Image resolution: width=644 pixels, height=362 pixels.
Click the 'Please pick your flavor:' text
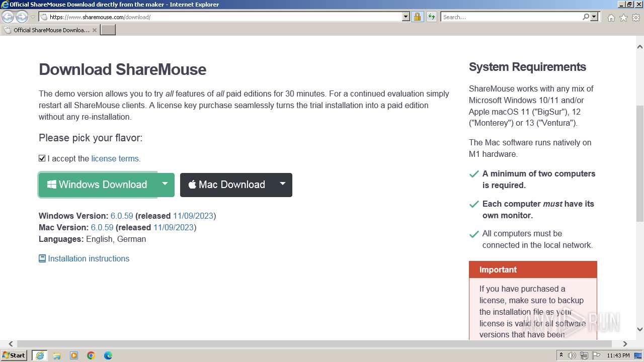[x=91, y=138]
